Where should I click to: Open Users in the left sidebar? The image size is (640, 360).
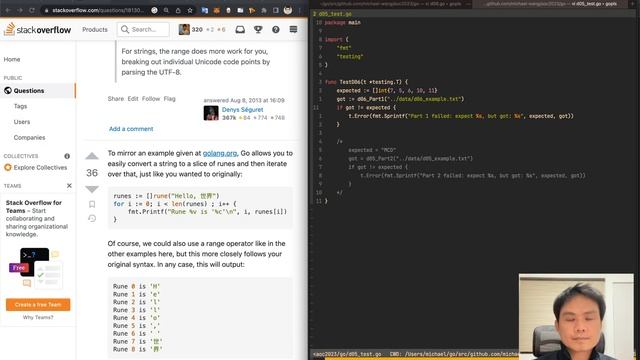point(22,122)
